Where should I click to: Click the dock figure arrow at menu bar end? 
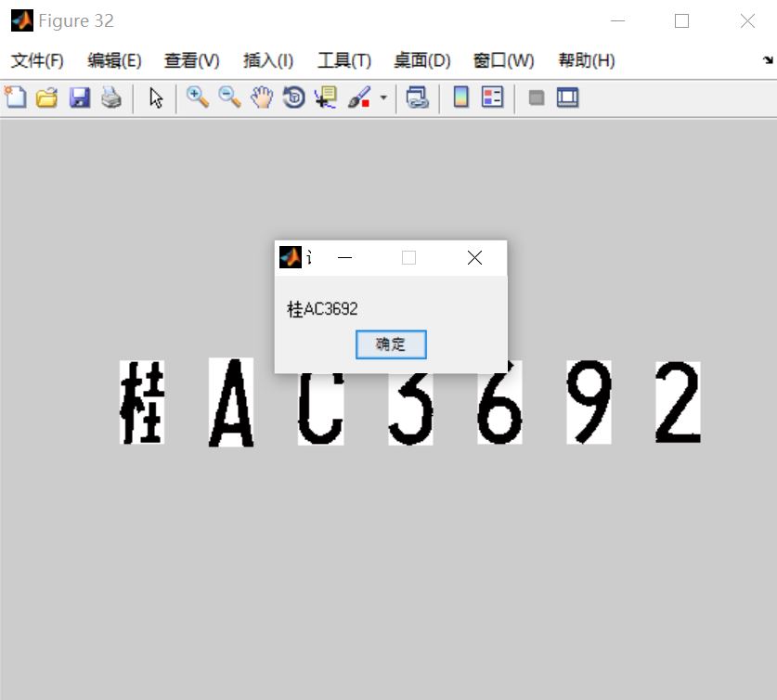(768, 60)
